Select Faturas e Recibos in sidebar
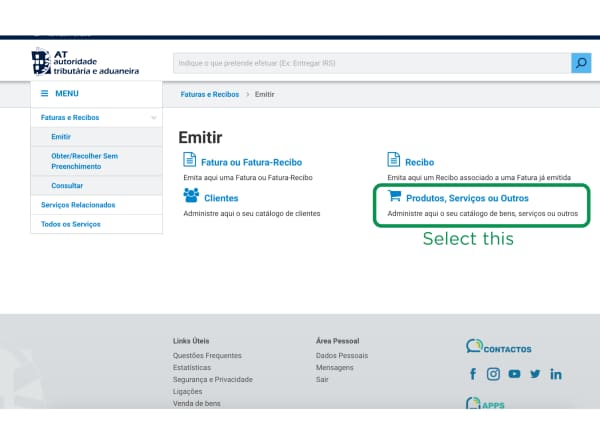 click(70, 117)
